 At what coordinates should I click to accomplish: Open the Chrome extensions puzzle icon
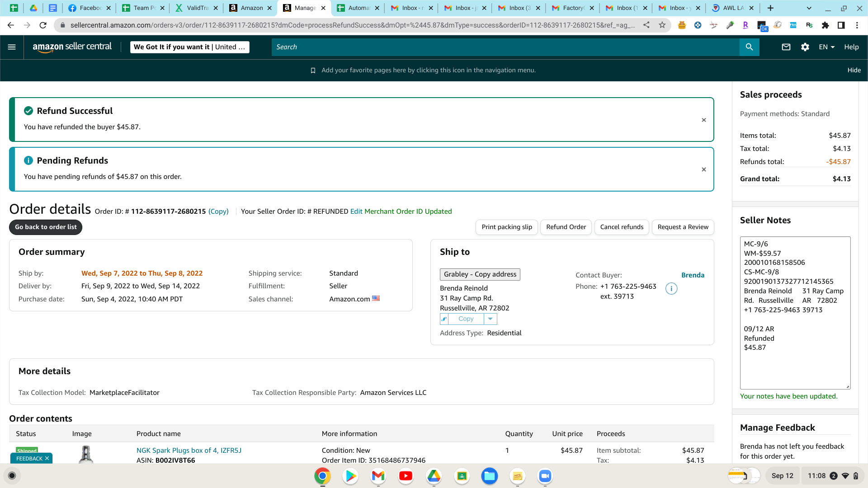point(826,25)
